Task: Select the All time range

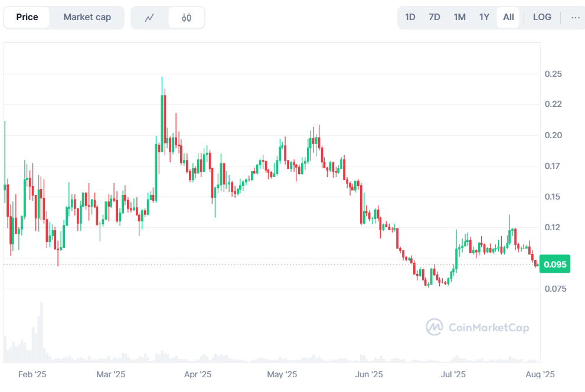Action: (508, 17)
